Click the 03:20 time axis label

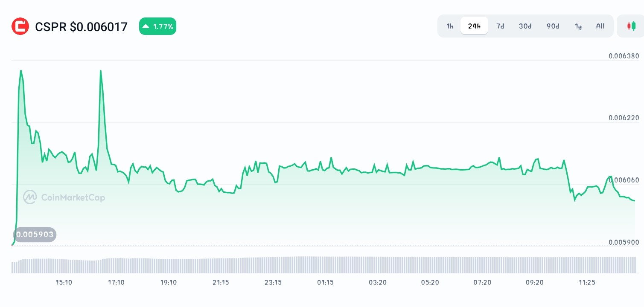click(378, 282)
